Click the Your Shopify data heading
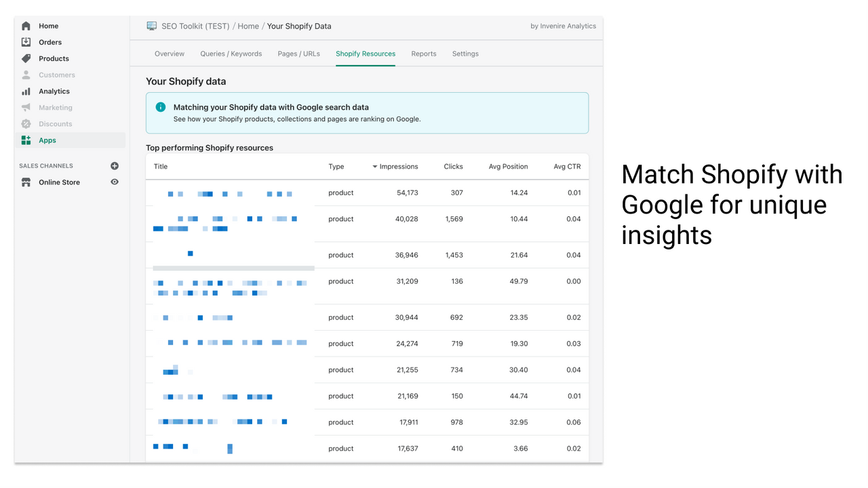 186,81
